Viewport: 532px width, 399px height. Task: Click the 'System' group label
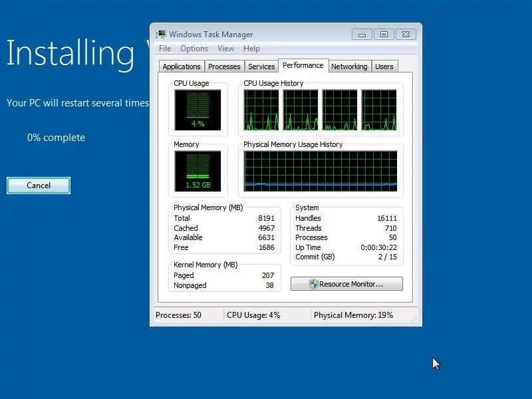click(x=307, y=207)
